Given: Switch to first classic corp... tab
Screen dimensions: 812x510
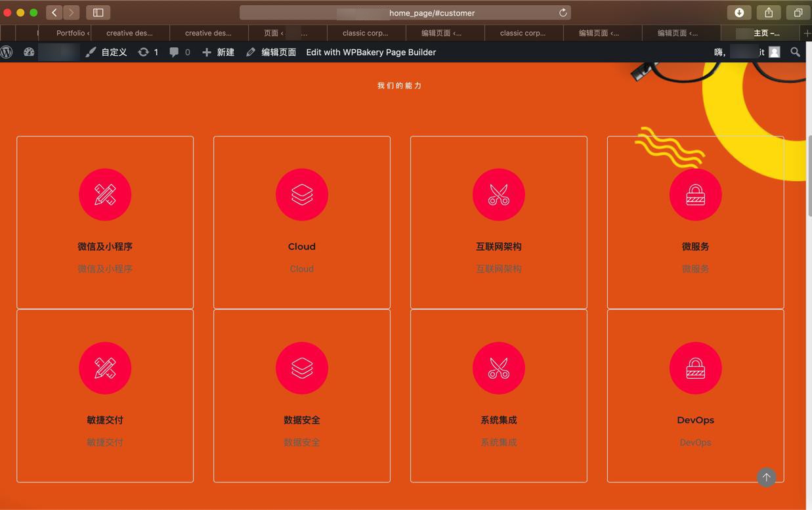Looking at the screenshot, I should pos(366,33).
